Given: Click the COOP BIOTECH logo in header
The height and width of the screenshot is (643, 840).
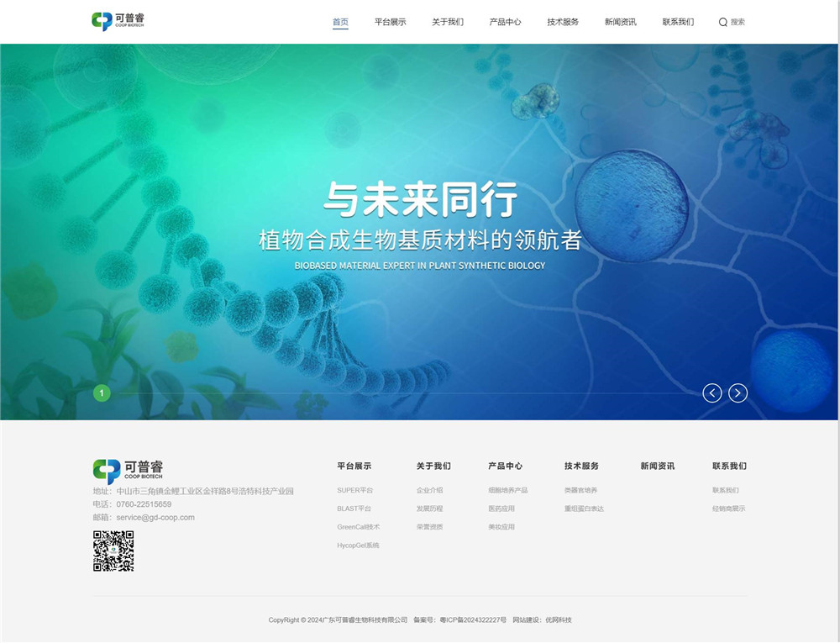Looking at the screenshot, I should tap(118, 22).
